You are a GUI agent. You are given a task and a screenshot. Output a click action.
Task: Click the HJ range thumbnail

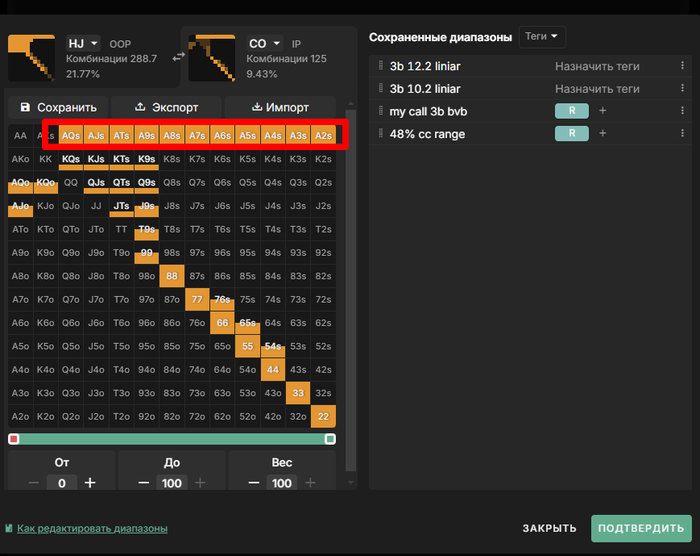point(32,58)
